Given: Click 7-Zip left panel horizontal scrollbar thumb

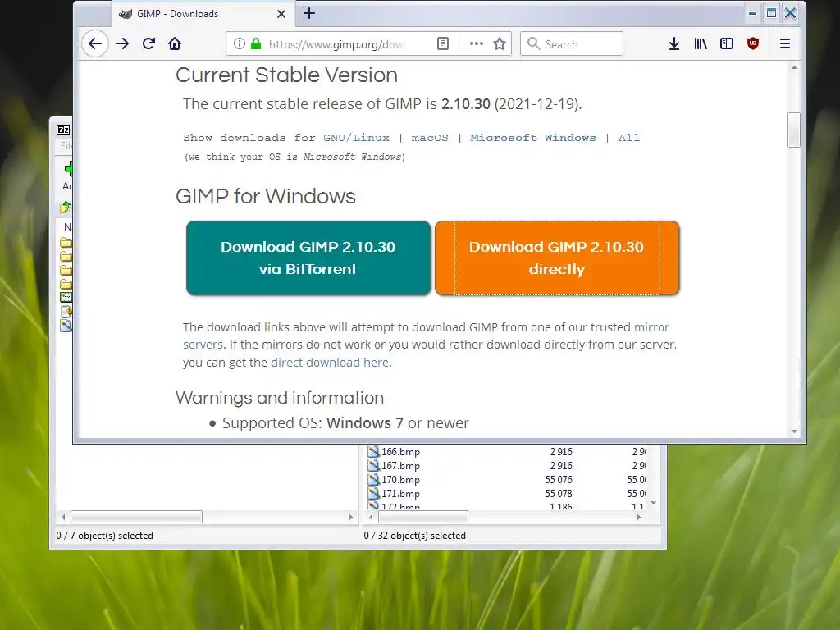Looking at the screenshot, I should coord(137,517).
